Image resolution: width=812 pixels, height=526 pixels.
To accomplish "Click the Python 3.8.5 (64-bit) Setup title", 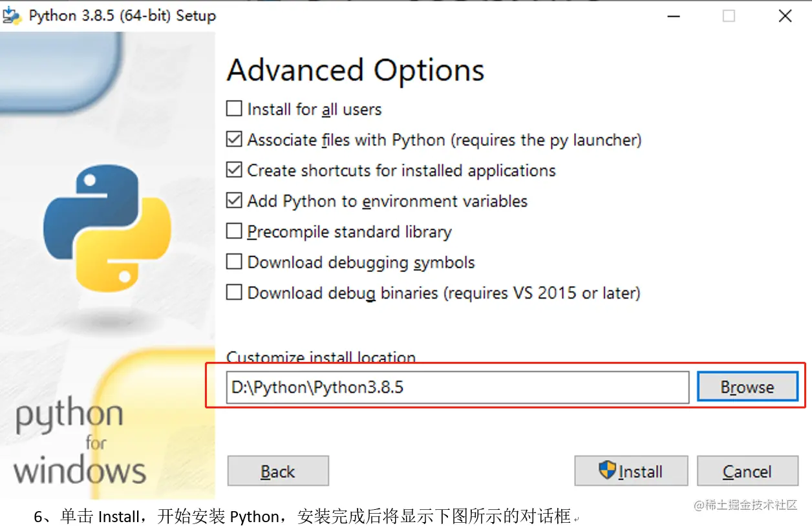I will click(122, 16).
